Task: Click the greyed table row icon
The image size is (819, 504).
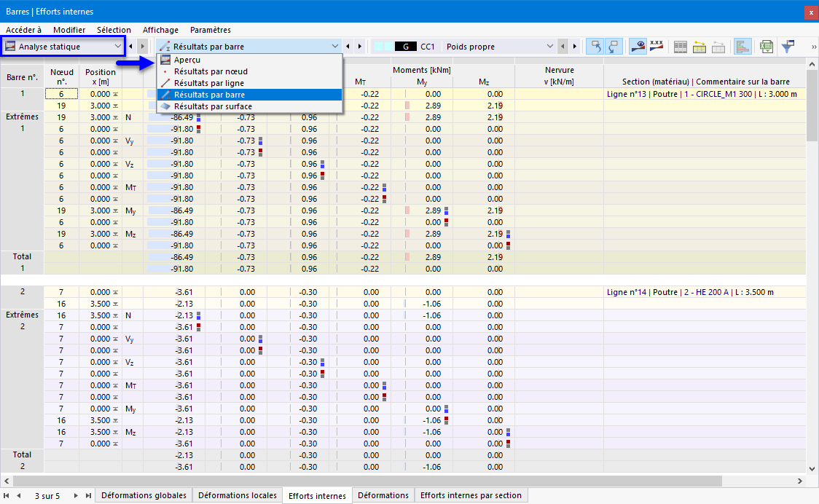Action: pos(718,47)
